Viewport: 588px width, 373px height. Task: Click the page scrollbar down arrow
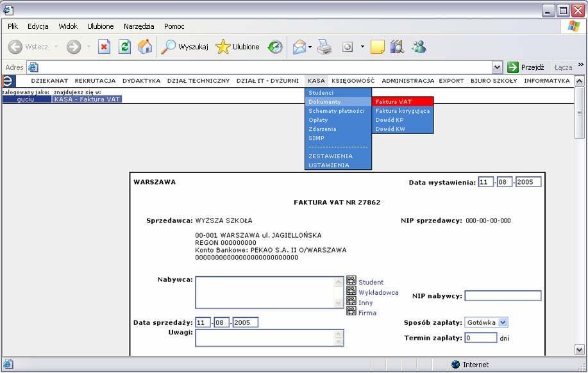click(x=580, y=350)
